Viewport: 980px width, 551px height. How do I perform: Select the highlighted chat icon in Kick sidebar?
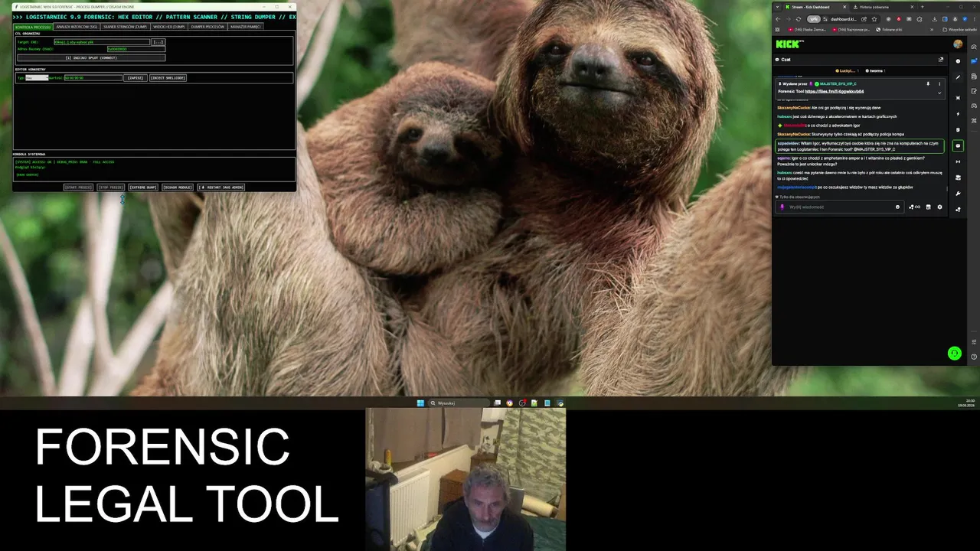point(958,145)
